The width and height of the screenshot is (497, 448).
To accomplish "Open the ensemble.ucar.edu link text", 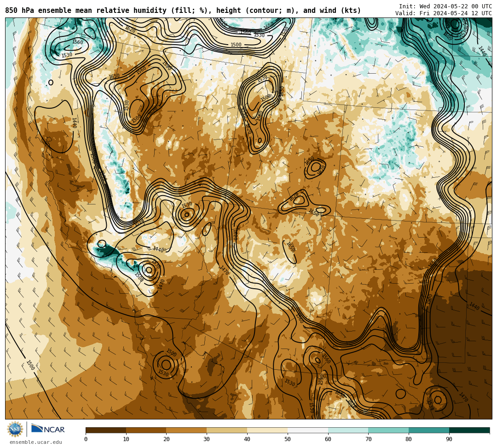I will pos(36,442).
